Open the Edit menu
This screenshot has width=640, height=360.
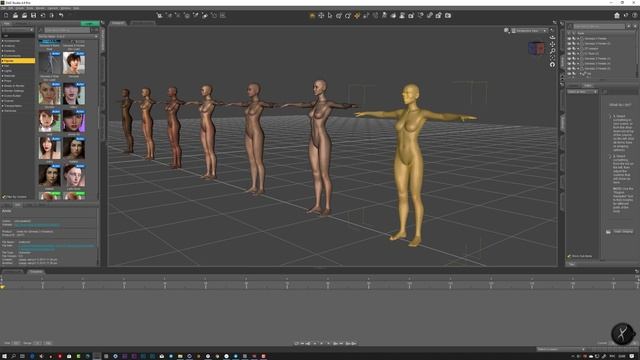pyautogui.click(x=11, y=8)
